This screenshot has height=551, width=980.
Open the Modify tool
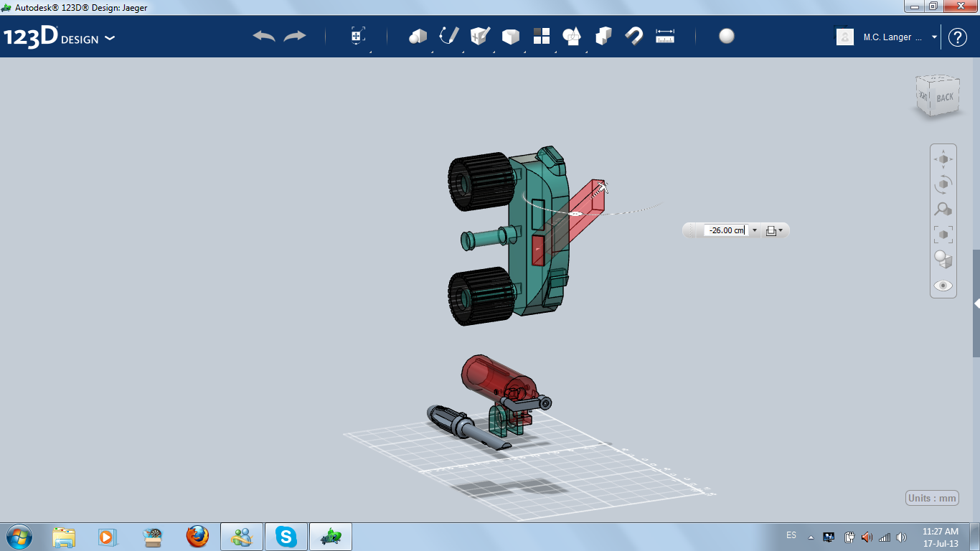pyautogui.click(x=510, y=37)
